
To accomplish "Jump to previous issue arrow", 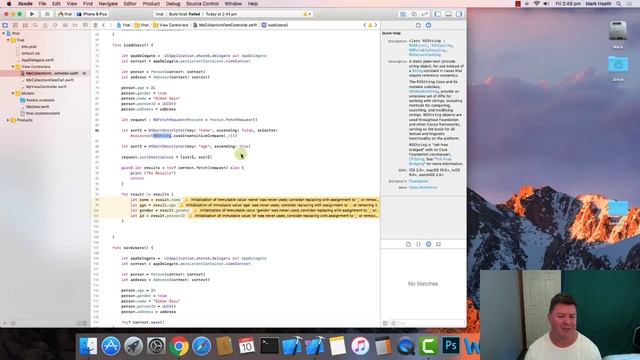I will 365,25.
